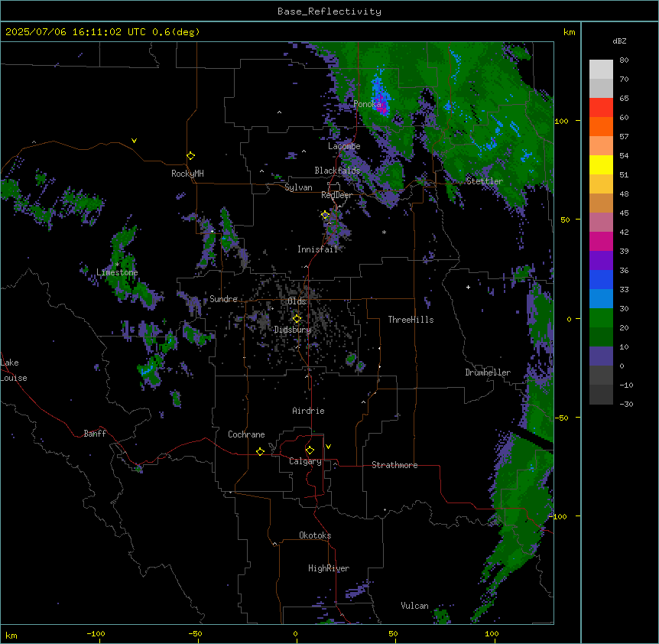This screenshot has width=659, height=644.
Task: Click the yellow V marker northwest of RockyMH
Action: pyautogui.click(x=134, y=141)
